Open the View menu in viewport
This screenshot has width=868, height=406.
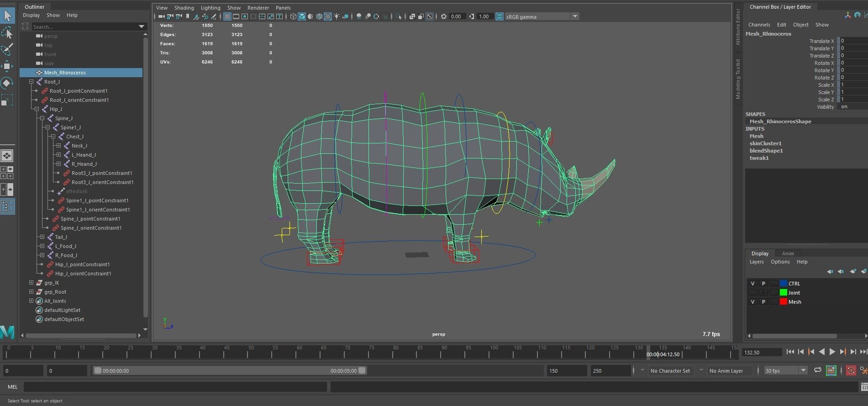click(162, 8)
